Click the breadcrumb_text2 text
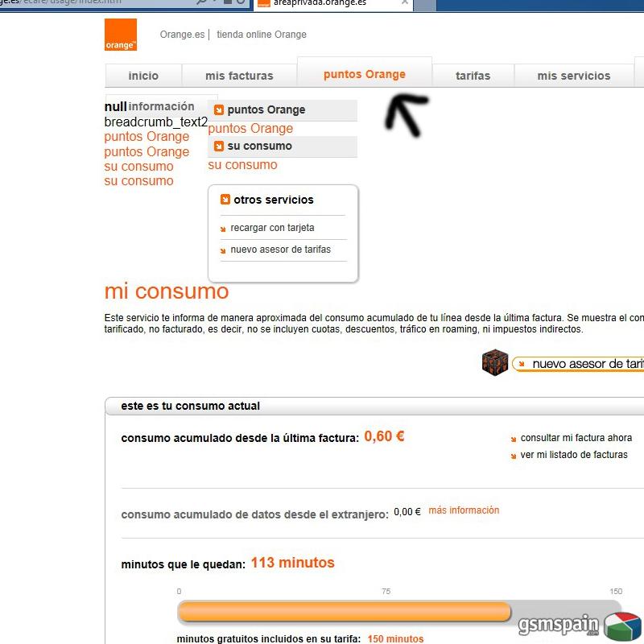The width and height of the screenshot is (644, 644). point(156,122)
